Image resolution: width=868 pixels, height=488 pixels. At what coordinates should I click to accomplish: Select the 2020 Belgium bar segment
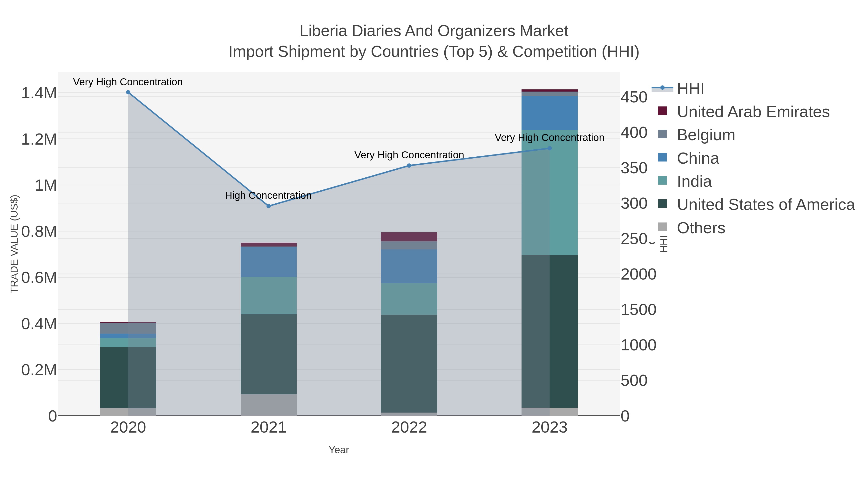click(128, 328)
